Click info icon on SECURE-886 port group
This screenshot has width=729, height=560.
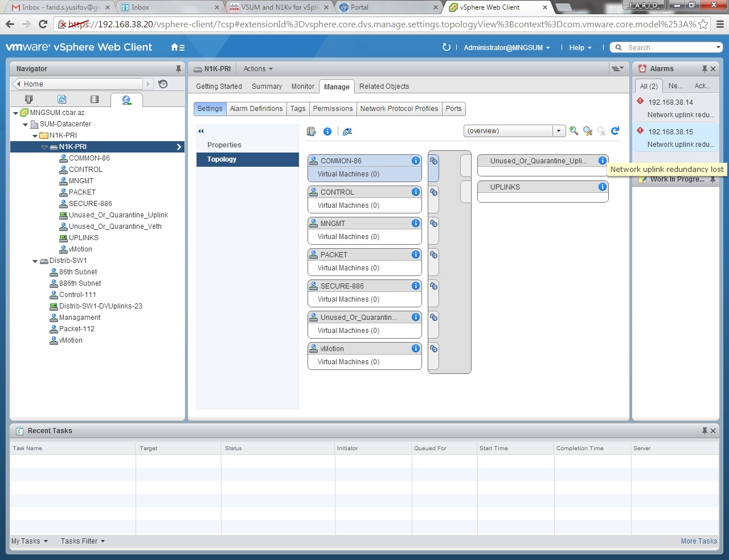416,286
